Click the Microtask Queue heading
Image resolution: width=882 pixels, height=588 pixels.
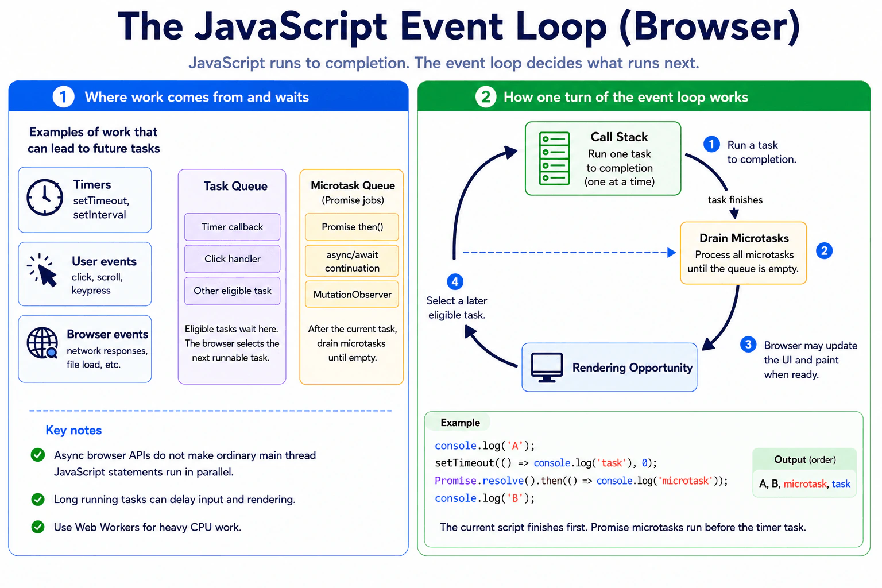tap(353, 185)
